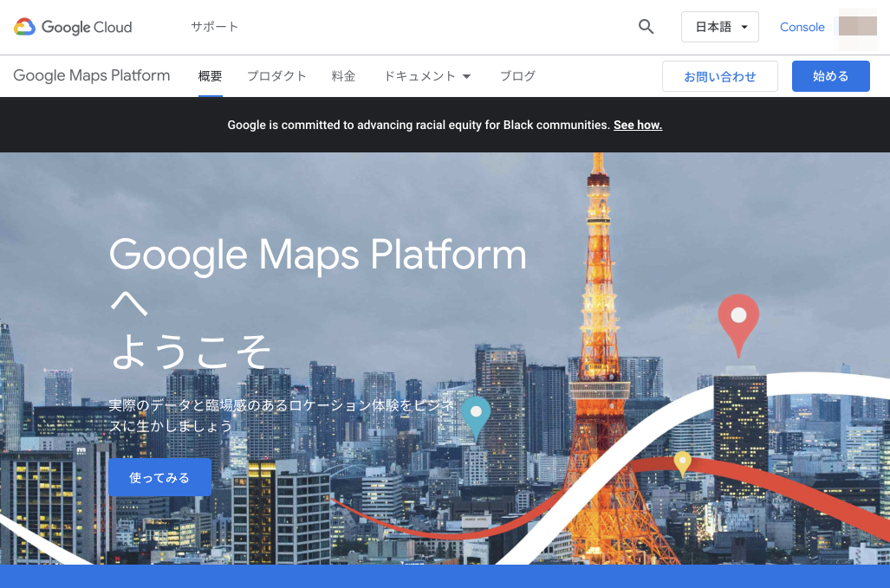Click the サポート link in header
The image size is (890, 588).
coord(214,27)
